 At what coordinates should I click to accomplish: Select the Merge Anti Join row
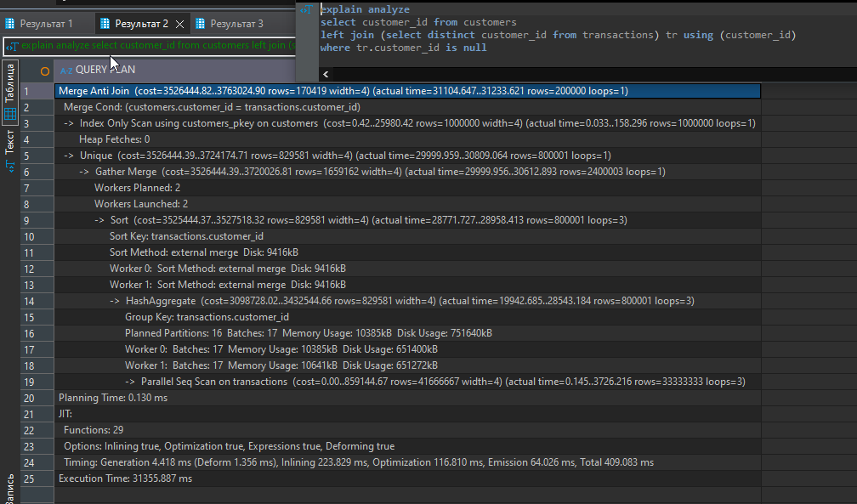click(407, 91)
